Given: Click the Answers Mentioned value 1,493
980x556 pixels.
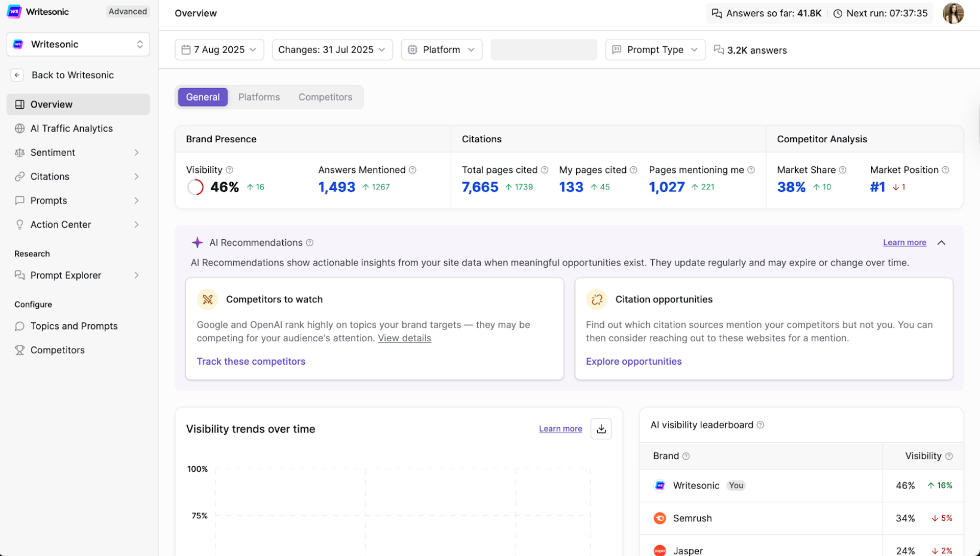Looking at the screenshot, I should point(337,187).
